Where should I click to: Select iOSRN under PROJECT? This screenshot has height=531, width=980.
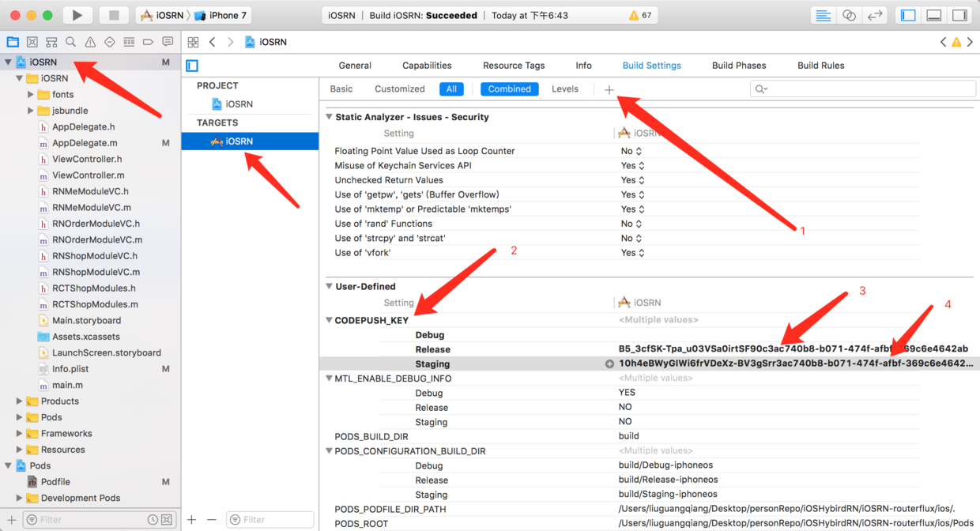[239, 104]
